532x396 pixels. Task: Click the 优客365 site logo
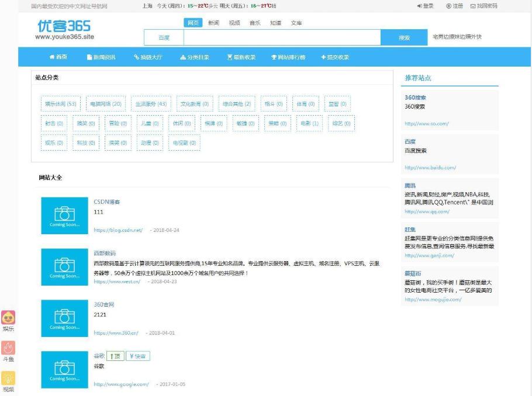point(64,30)
